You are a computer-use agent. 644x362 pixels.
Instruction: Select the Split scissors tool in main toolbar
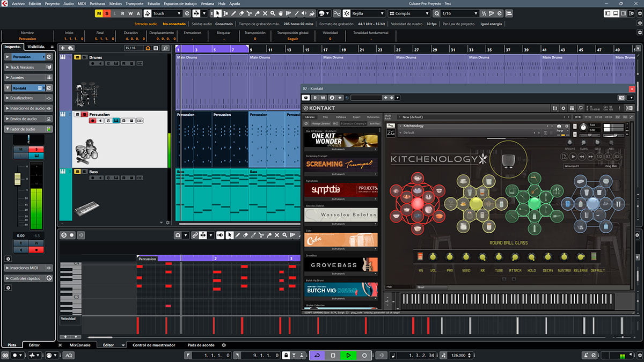point(250,13)
